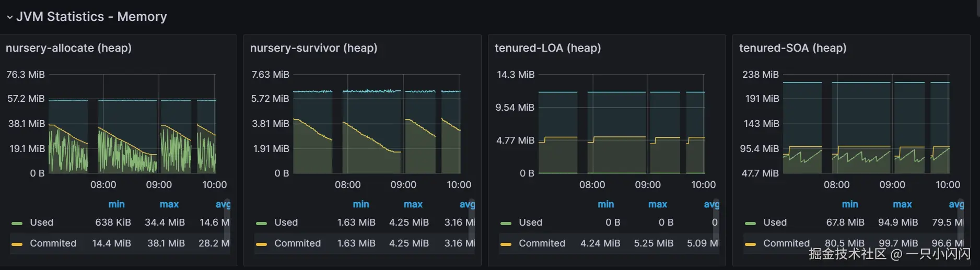Toggle Used series in nursery-survivor legend
The height and width of the screenshot is (270, 980).
[286, 222]
